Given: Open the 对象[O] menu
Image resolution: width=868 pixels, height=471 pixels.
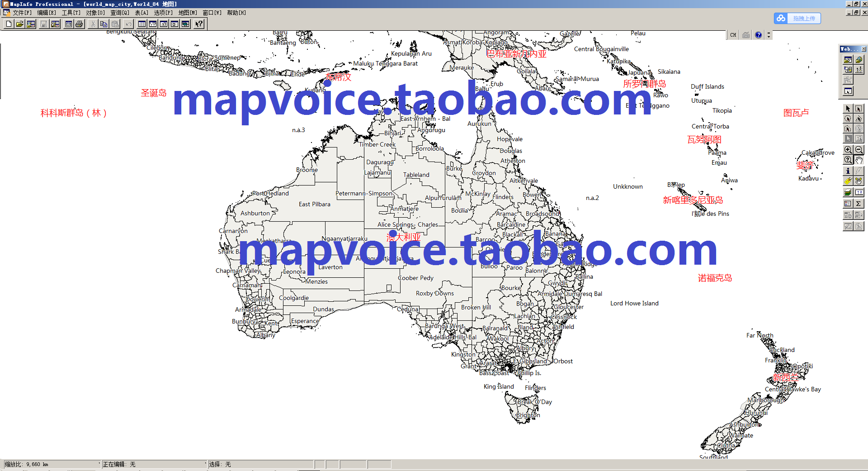Looking at the screenshot, I should [95, 13].
